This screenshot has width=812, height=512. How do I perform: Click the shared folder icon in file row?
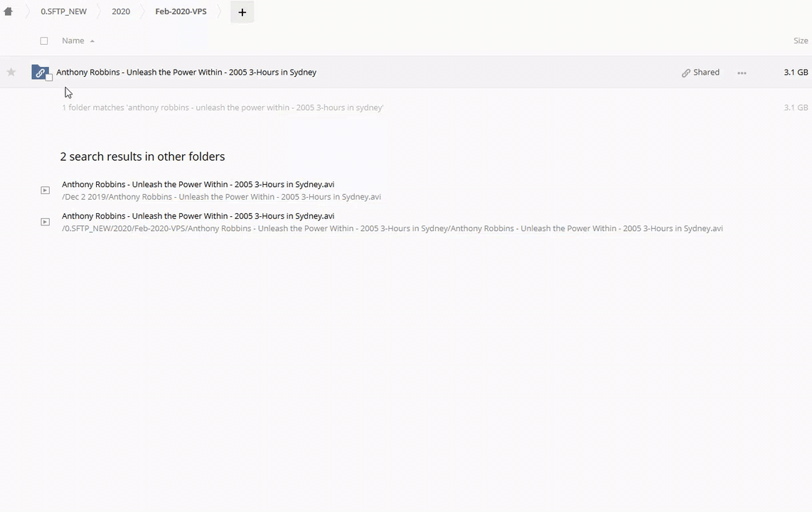pyautogui.click(x=40, y=73)
